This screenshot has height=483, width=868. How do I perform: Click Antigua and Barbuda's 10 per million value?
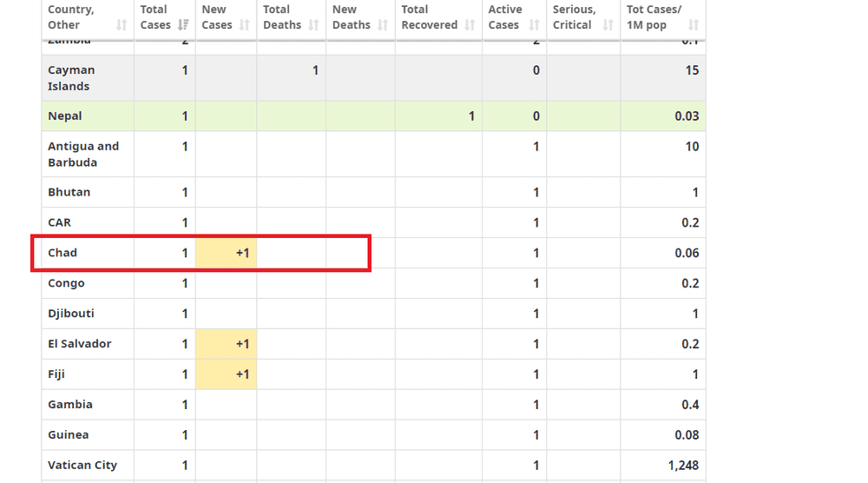coord(692,147)
